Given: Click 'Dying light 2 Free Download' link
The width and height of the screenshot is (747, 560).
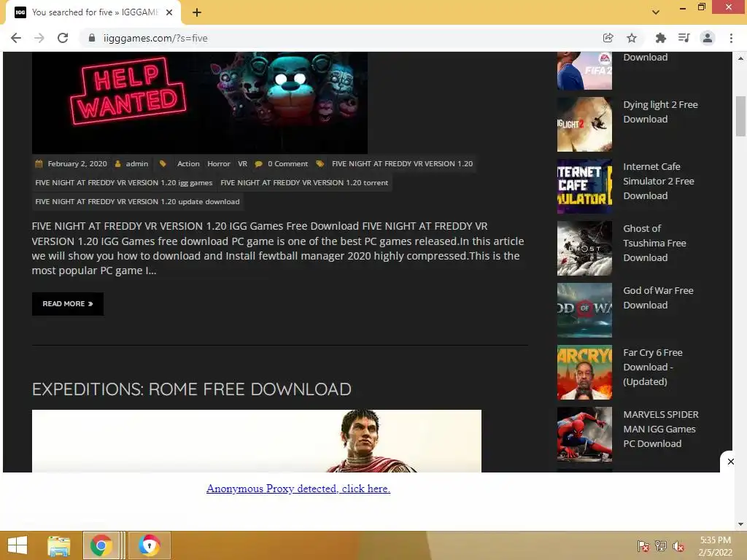Looking at the screenshot, I should coord(660,112).
